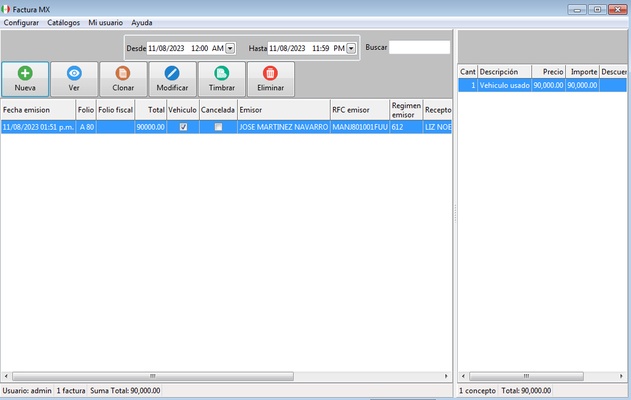Maximize the Factura MX window
Viewport: 631px width, 400px height.
tap(597, 9)
